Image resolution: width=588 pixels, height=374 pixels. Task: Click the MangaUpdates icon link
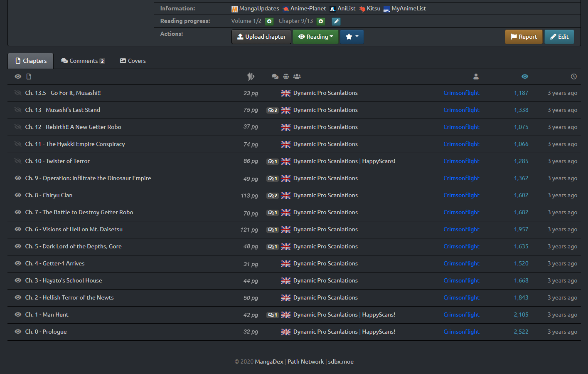(x=235, y=9)
